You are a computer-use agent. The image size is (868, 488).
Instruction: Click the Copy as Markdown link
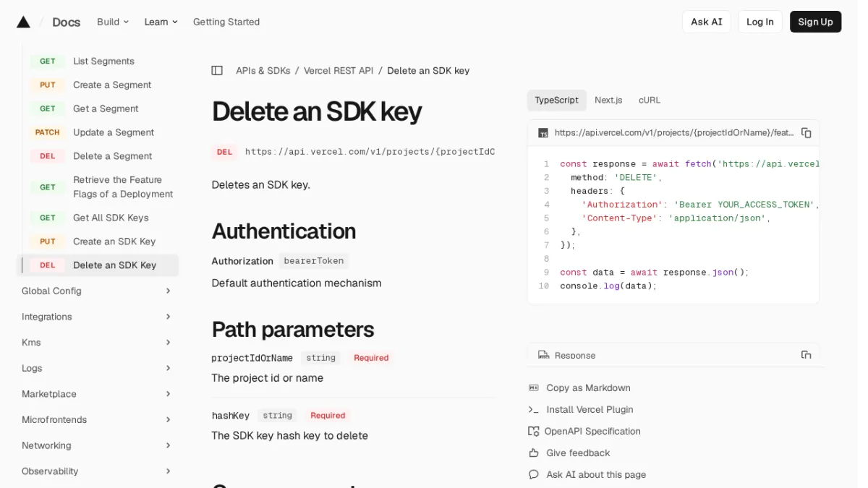[x=588, y=388]
